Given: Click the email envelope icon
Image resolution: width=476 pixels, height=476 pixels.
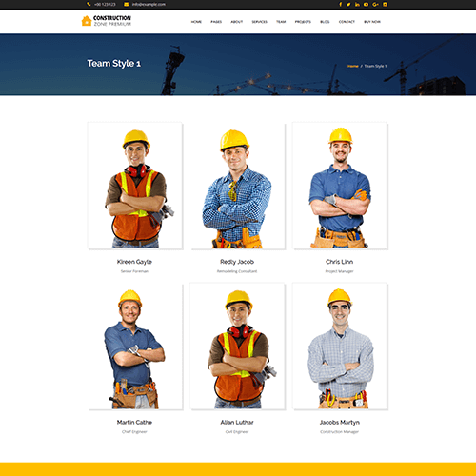Looking at the screenshot, I should tap(127, 4).
